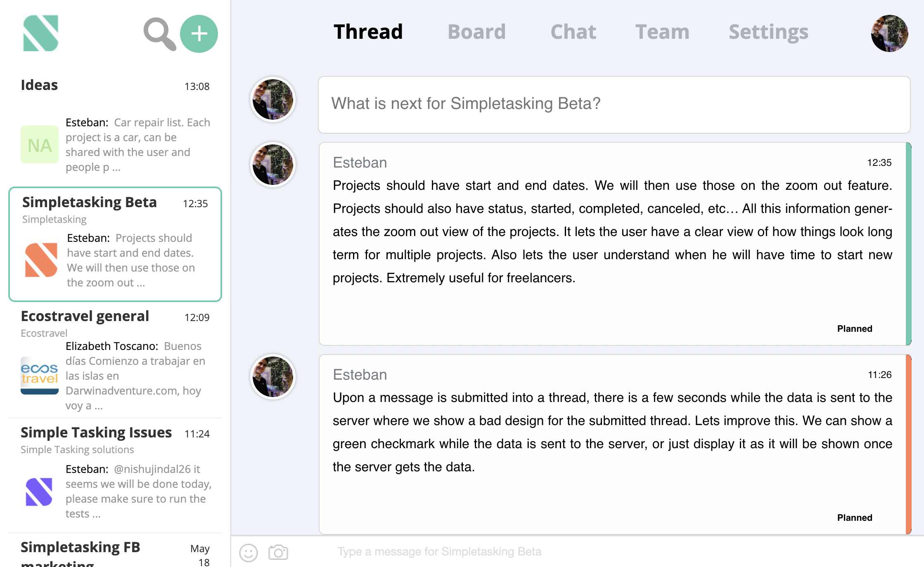
Task: Click the Esteban name on 12:35 message
Action: pyautogui.click(x=360, y=163)
